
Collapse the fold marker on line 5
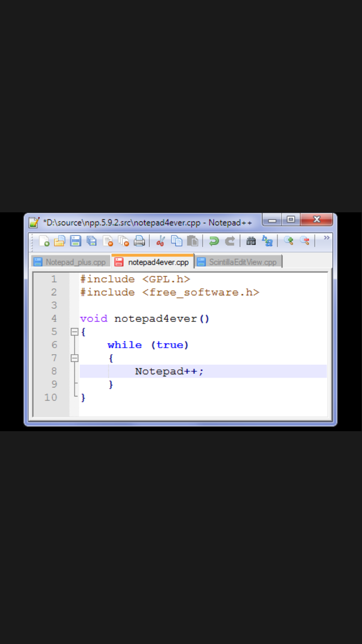tap(74, 332)
